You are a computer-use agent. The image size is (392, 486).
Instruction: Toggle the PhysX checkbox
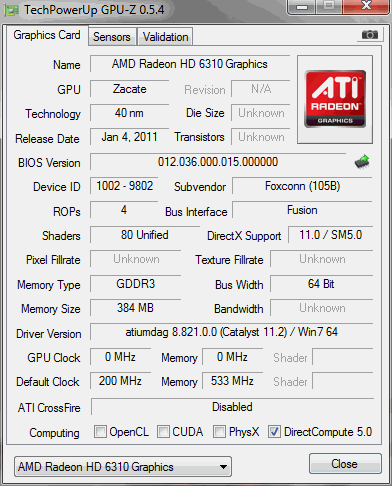pos(219,431)
